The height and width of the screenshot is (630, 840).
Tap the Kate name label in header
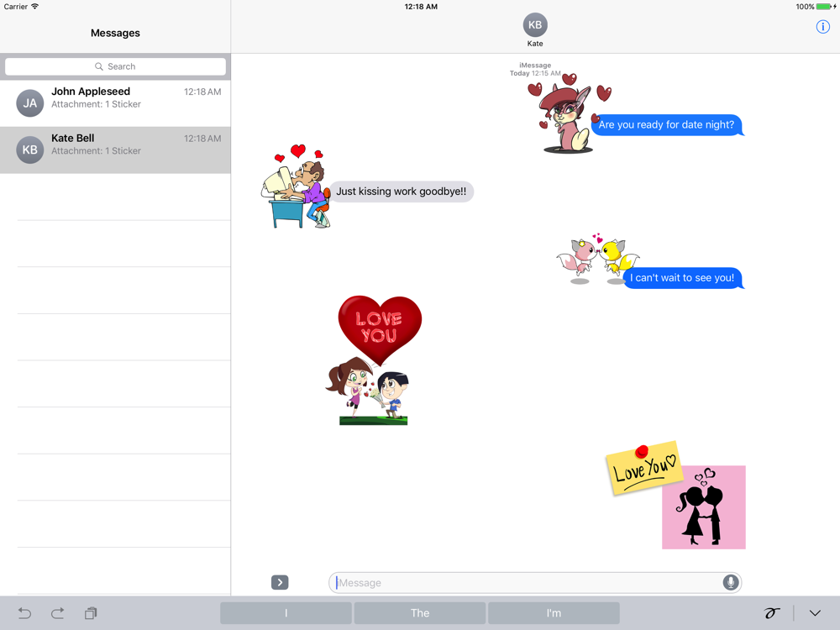point(534,44)
